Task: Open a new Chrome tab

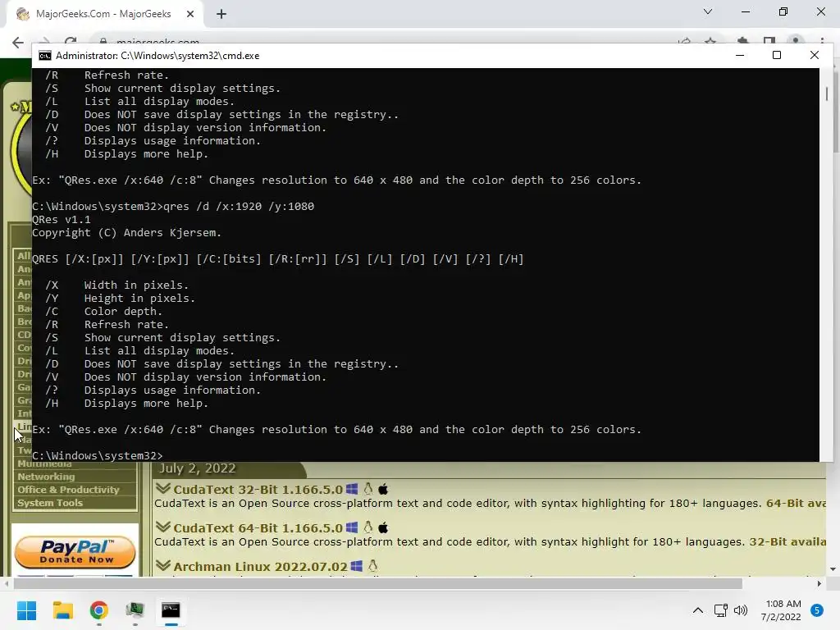Action: [221, 14]
